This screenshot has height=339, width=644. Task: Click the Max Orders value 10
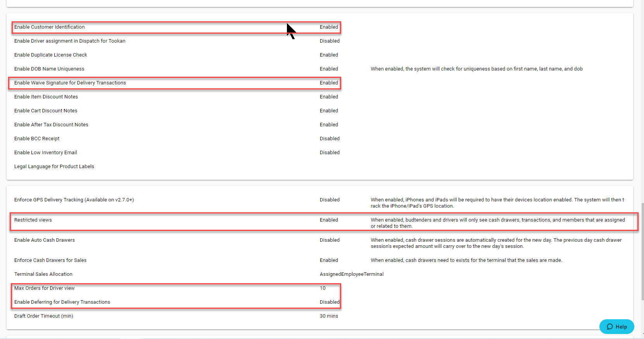(323, 288)
